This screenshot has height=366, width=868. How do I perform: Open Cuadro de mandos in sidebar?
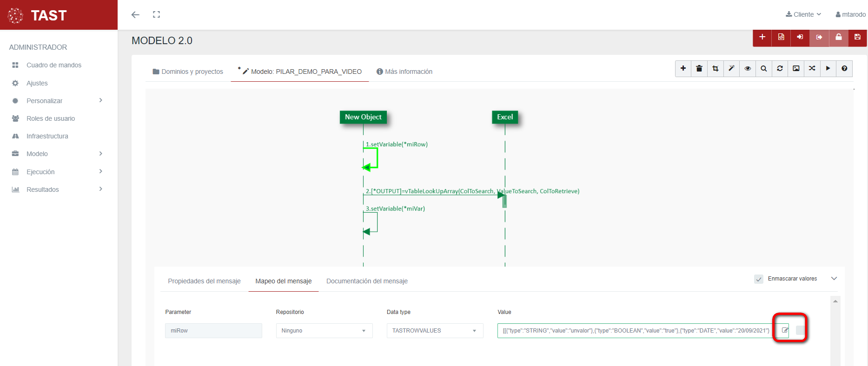click(53, 65)
